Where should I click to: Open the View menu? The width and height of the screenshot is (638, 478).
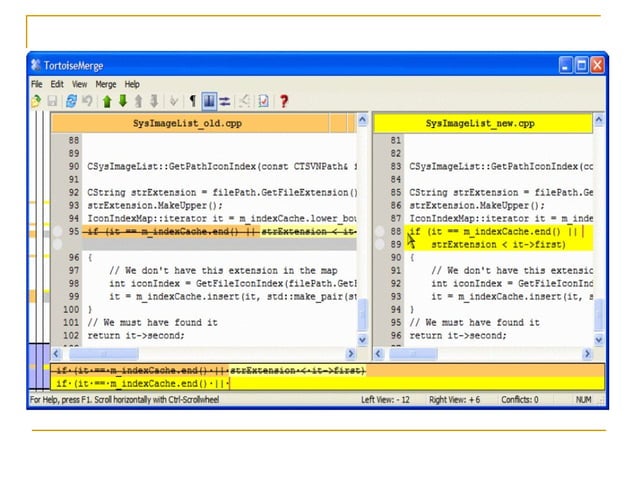point(80,85)
